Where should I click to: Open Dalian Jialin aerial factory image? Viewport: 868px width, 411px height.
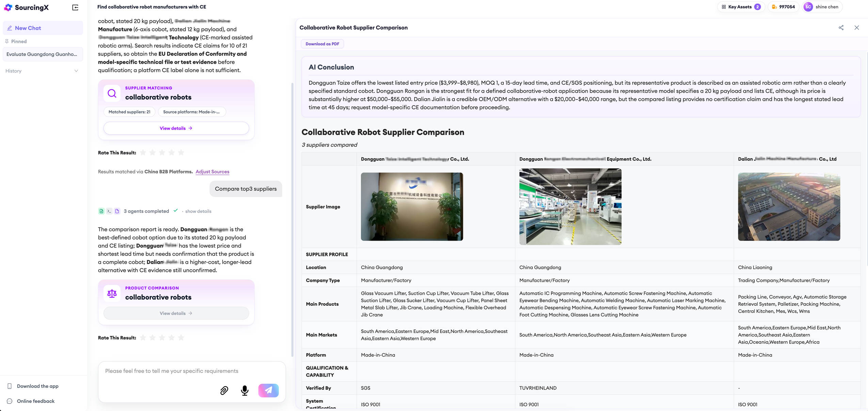[x=789, y=207]
